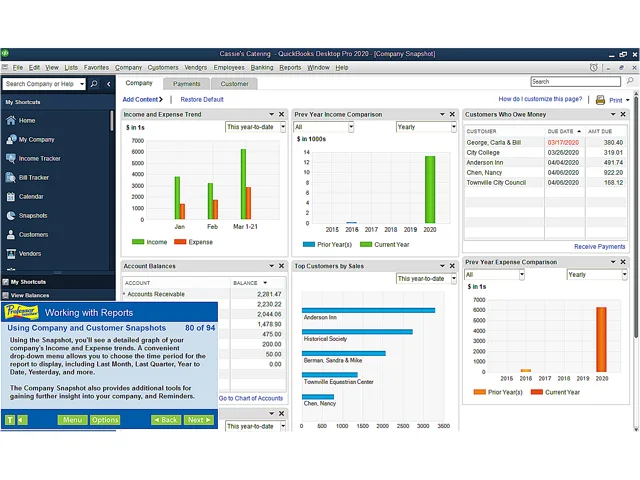Expand the Print dropdown arrow
Screen dimensions: 640x480
(x=627, y=100)
